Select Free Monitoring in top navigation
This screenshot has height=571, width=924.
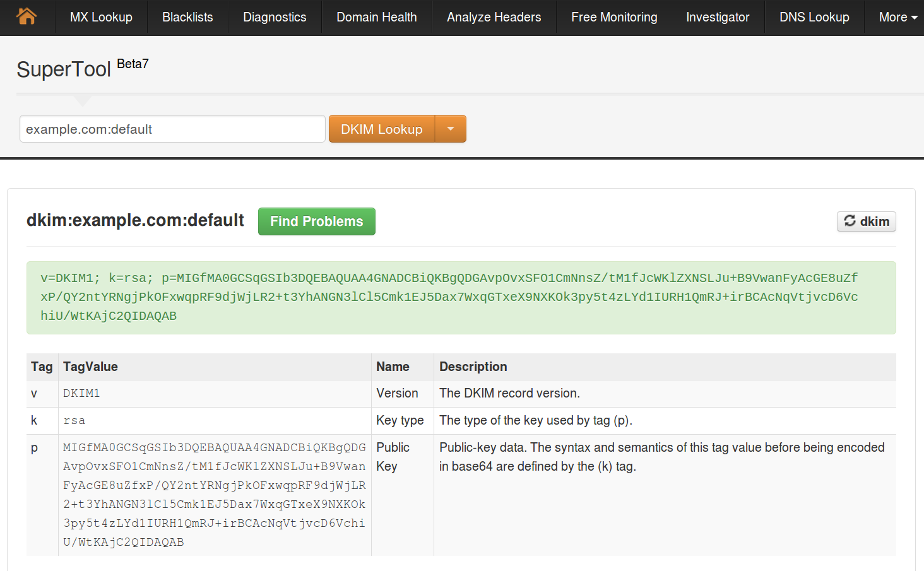pos(614,17)
